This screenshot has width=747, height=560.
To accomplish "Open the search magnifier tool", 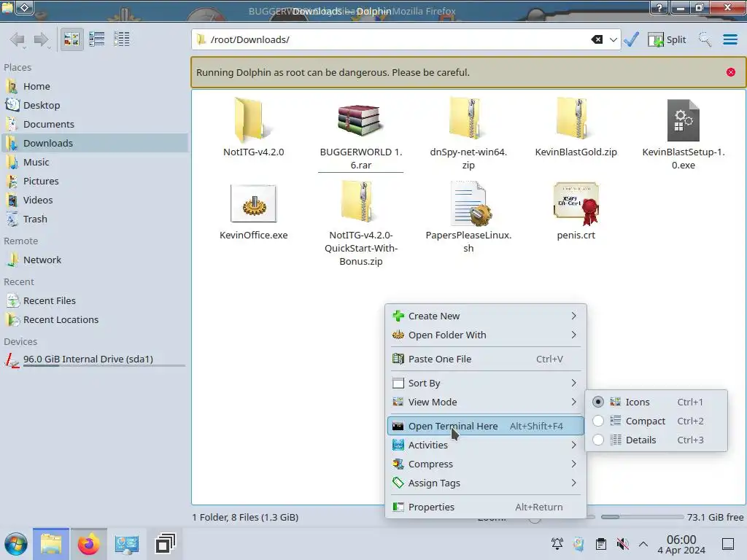I will [705, 39].
